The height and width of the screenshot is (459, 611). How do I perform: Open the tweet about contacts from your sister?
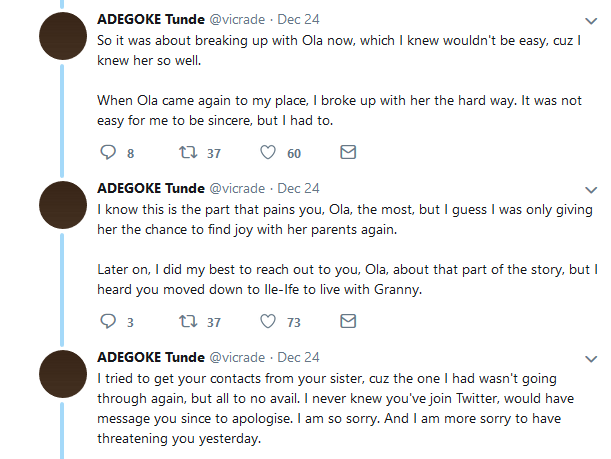(x=335, y=408)
